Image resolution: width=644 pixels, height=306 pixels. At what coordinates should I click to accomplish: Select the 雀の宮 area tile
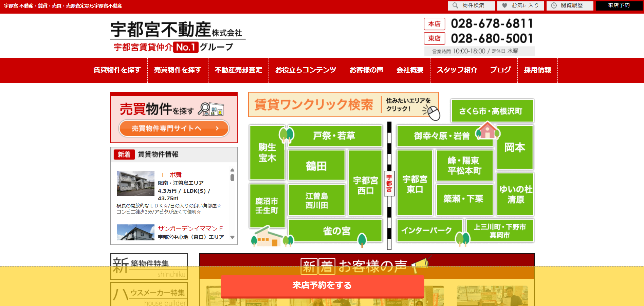(335, 231)
